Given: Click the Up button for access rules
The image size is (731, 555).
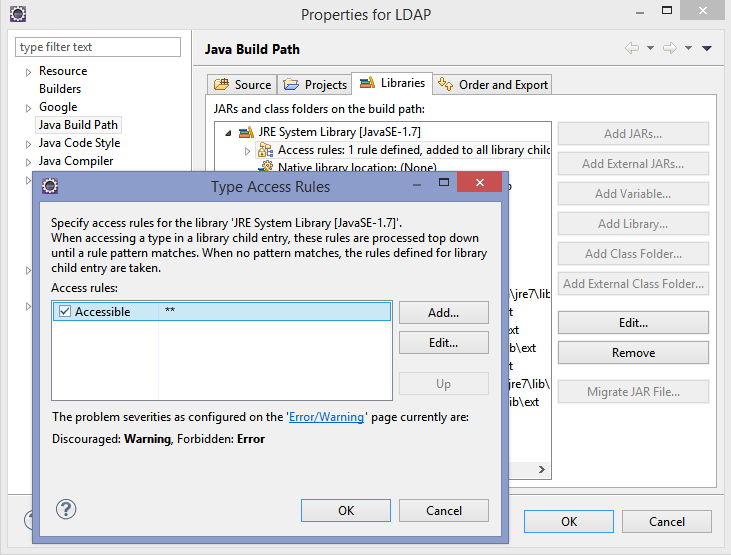Looking at the screenshot, I should (444, 384).
